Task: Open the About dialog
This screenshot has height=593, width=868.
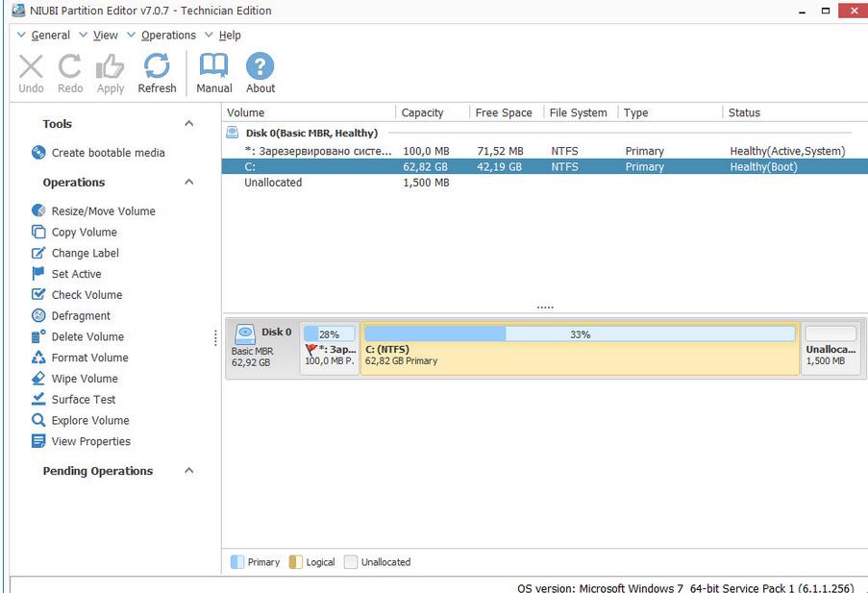Action: 260,72
